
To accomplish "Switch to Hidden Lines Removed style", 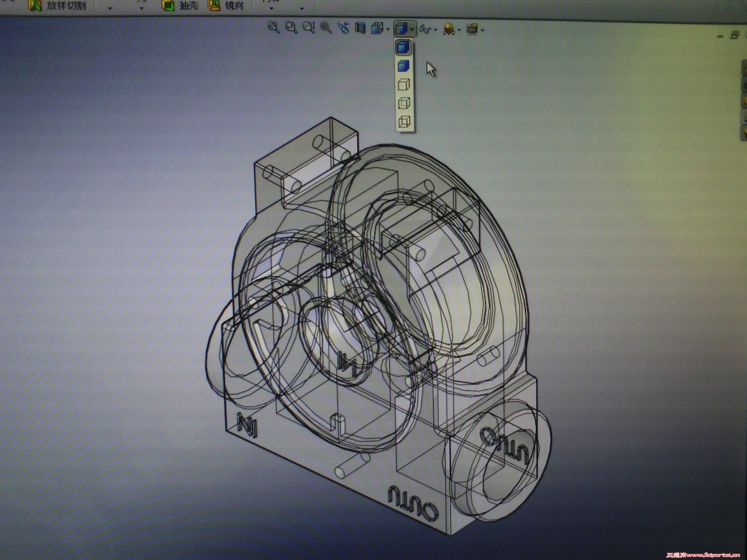I will tap(404, 85).
